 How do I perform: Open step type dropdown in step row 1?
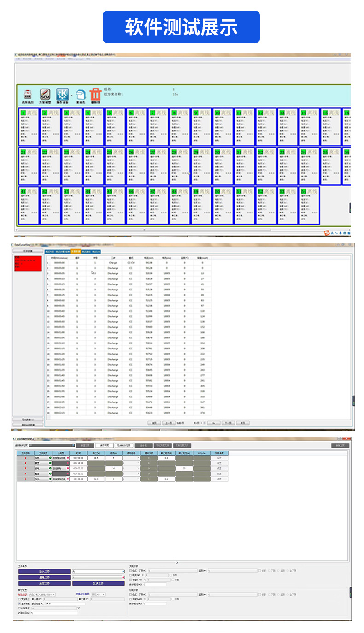click(x=43, y=458)
